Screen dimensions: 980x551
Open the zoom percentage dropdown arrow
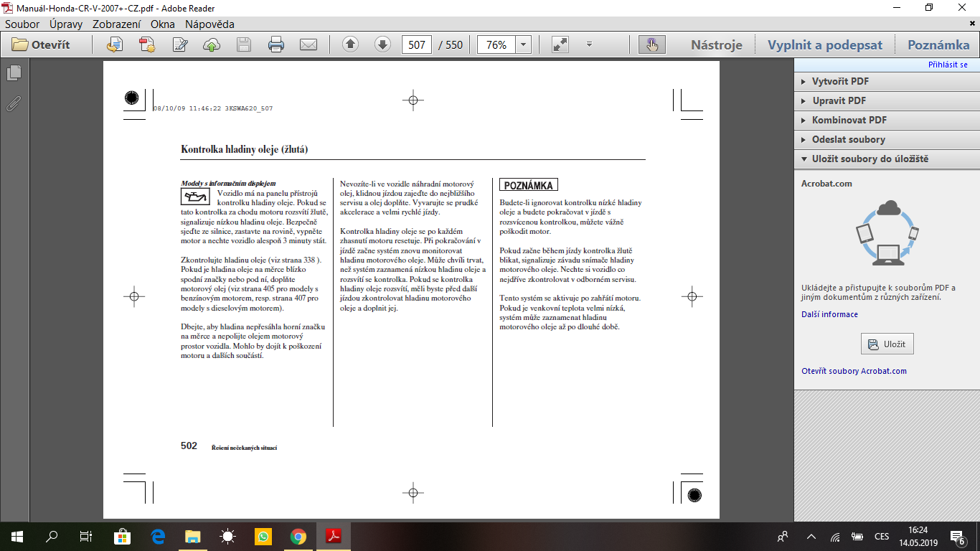click(523, 44)
